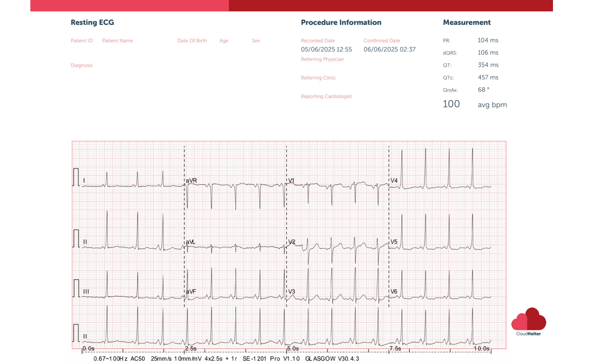Click the Date Of Birth label
592x364 pixels.
[192, 41]
